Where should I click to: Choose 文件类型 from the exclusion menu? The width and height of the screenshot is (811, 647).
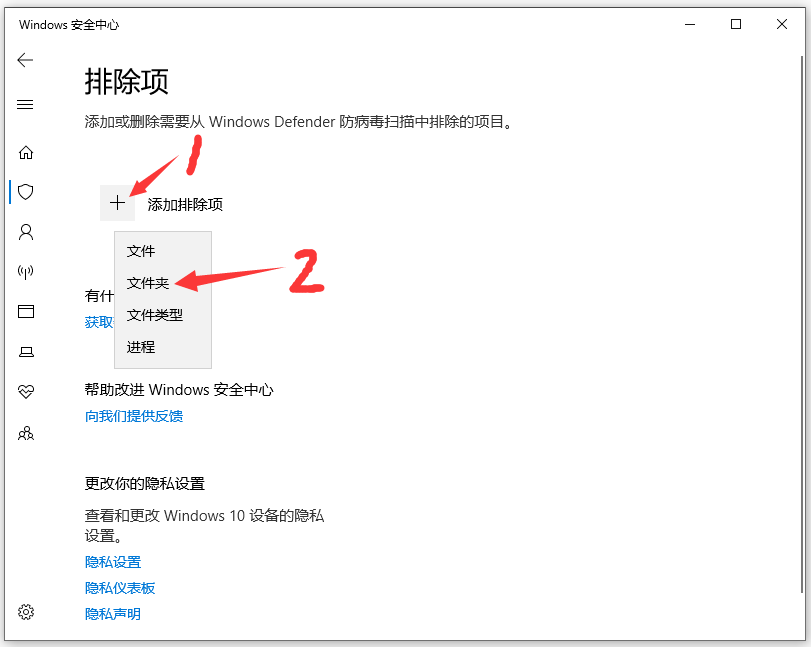[x=155, y=315]
